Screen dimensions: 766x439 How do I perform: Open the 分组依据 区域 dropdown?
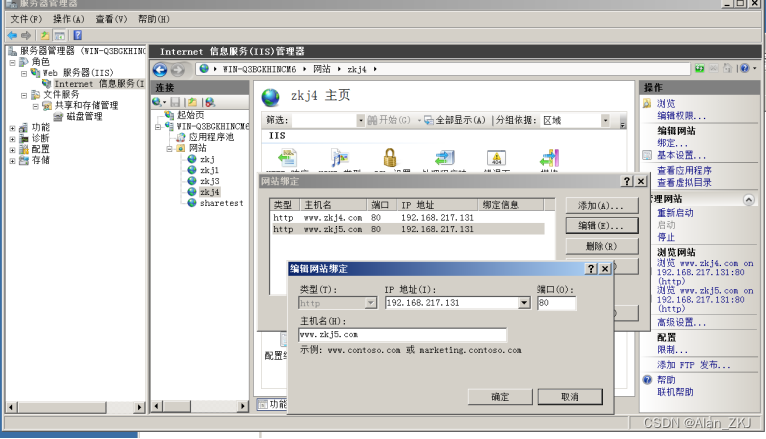click(x=605, y=120)
